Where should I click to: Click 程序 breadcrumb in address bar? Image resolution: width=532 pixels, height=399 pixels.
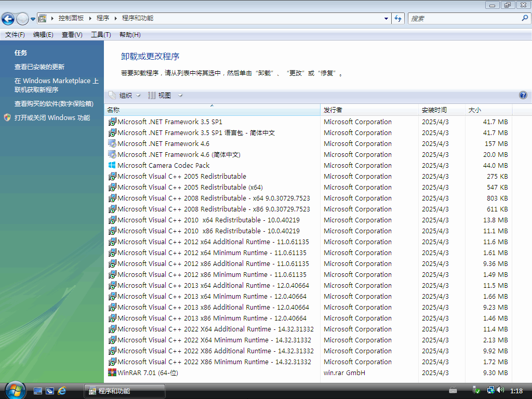click(x=103, y=18)
